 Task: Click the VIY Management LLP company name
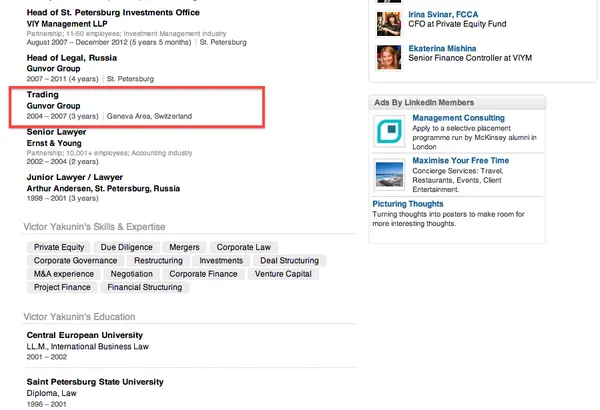[x=67, y=24]
